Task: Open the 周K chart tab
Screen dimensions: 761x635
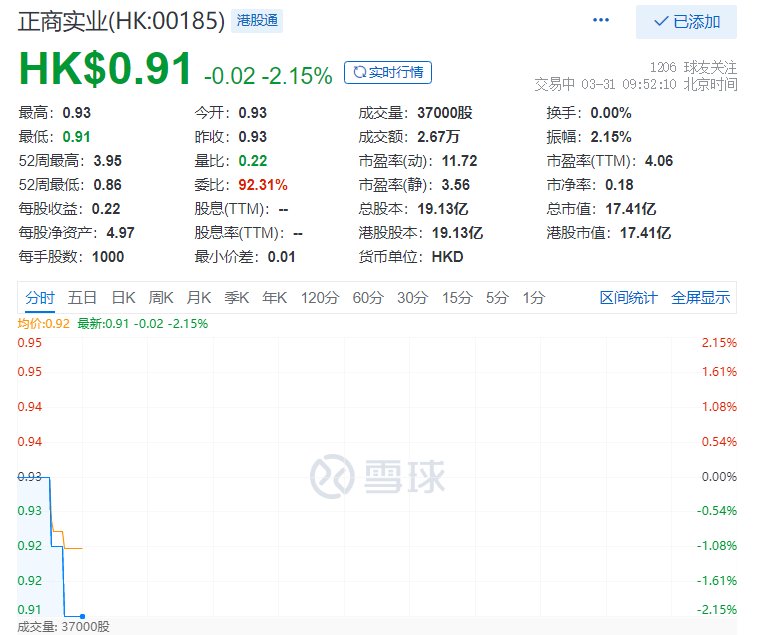Action: [161, 297]
